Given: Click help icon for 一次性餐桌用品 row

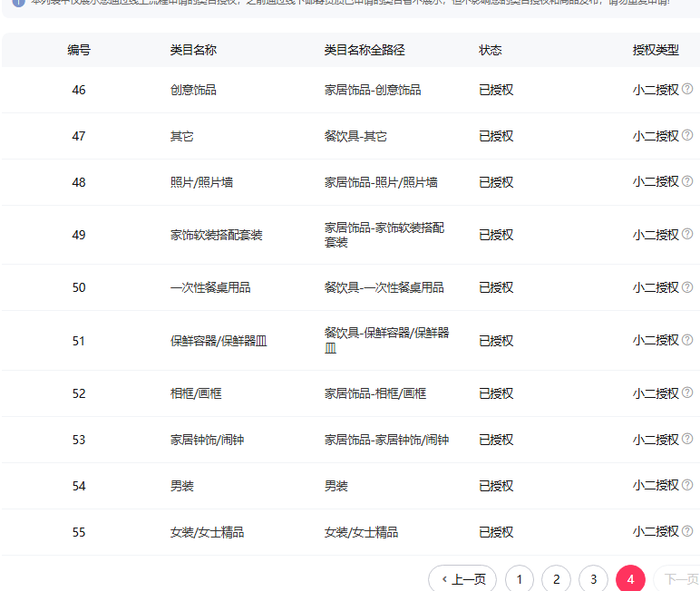Looking at the screenshot, I should click(687, 286).
